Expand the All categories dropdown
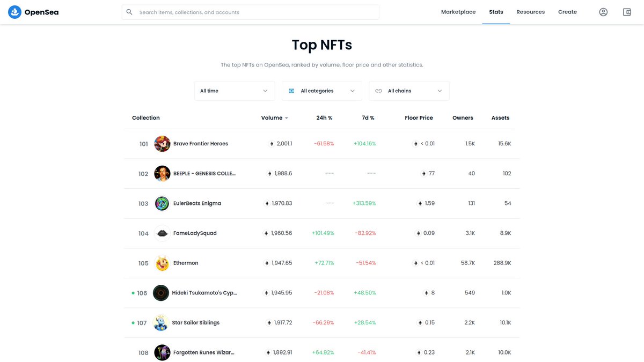Image resolution: width=644 pixels, height=362 pixels. [x=322, y=91]
